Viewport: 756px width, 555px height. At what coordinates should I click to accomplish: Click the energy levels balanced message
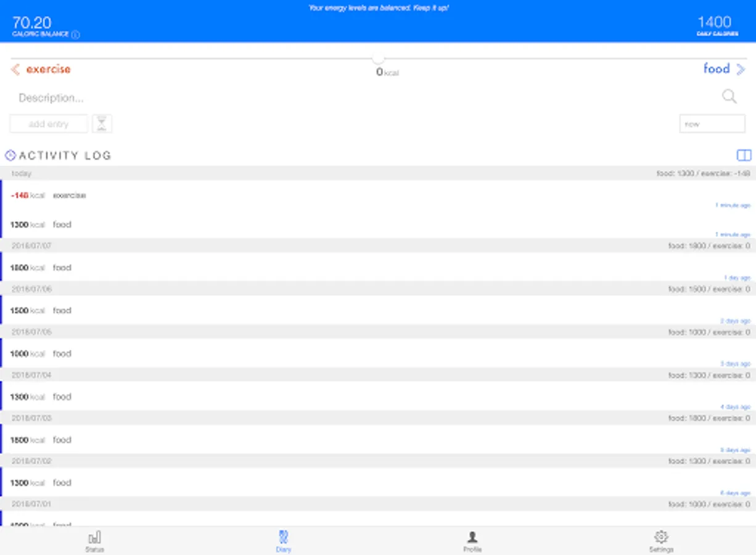pyautogui.click(x=378, y=8)
